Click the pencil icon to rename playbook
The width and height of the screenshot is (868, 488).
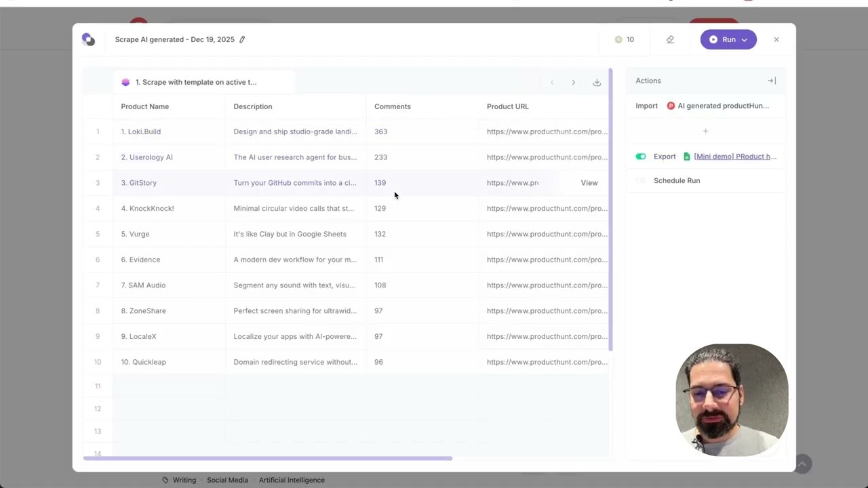(242, 39)
